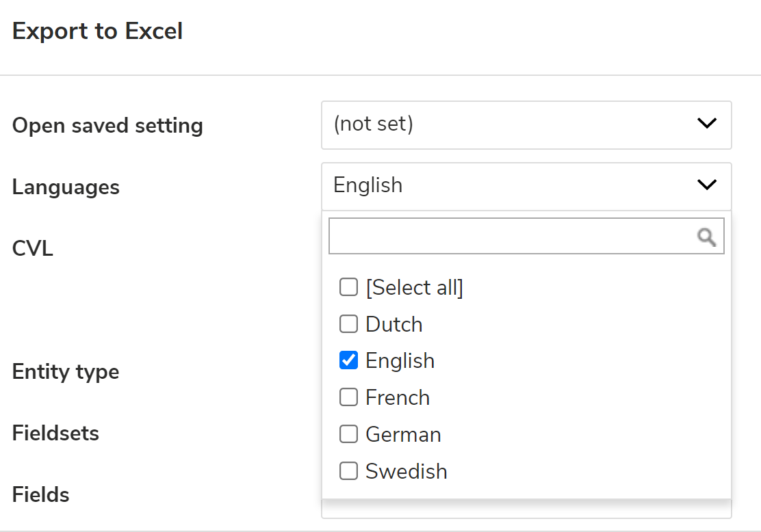Check the [Select all] checkbox
Viewport: 761px width, 532px height.
coord(348,287)
